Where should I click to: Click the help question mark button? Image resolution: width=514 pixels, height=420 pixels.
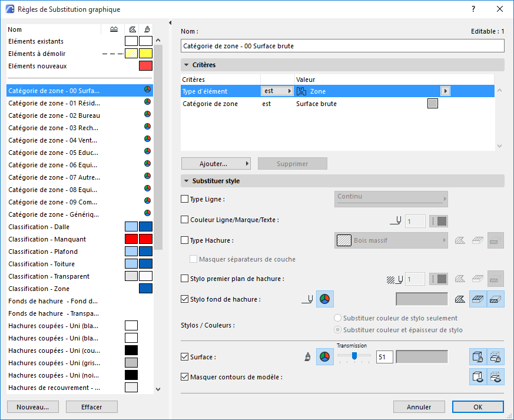(x=473, y=9)
